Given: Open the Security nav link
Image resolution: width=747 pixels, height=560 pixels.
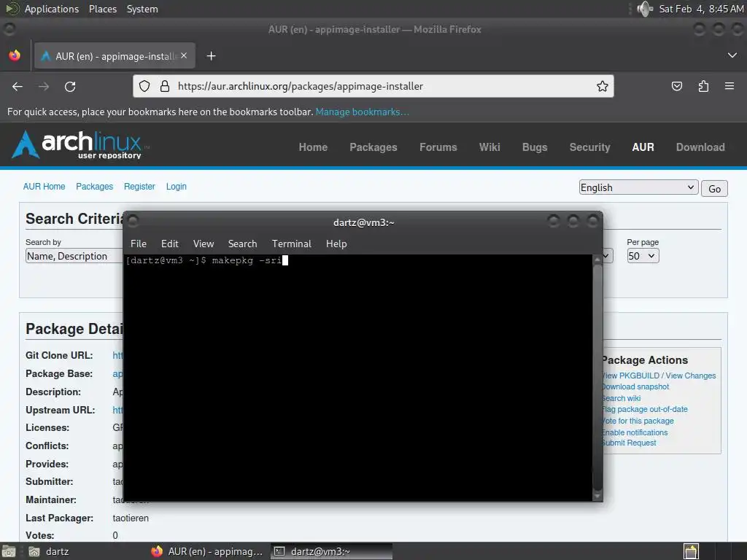Looking at the screenshot, I should point(589,147).
